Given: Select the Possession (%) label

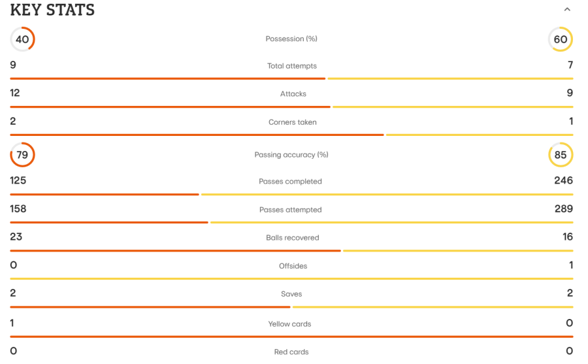Looking at the screenshot, I should click(291, 39).
